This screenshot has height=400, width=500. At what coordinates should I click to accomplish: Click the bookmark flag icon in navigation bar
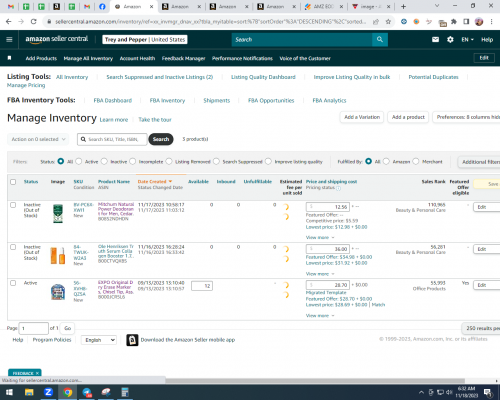coord(9,58)
